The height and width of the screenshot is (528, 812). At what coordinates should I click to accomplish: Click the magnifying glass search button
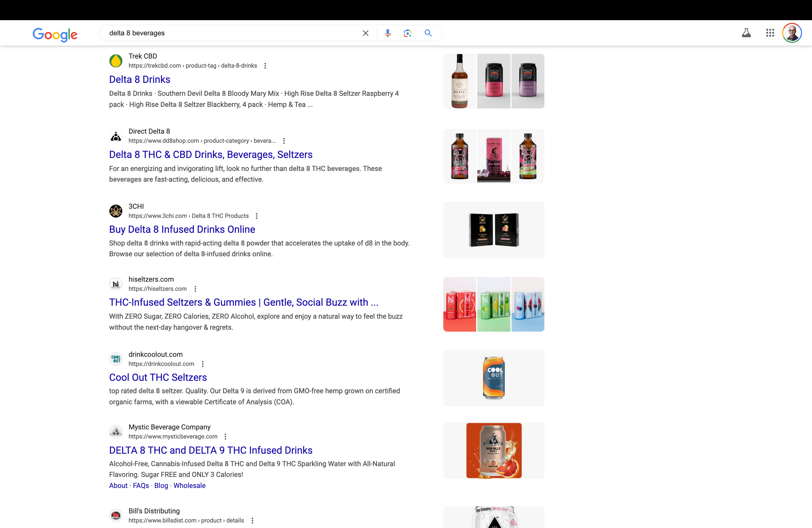(x=428, y=33)
